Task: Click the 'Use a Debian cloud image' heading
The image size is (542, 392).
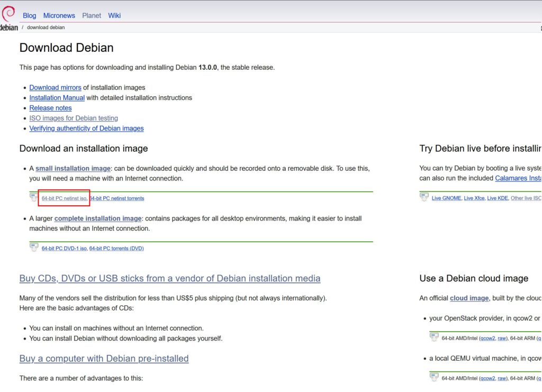Action: (x=474, y=278)
